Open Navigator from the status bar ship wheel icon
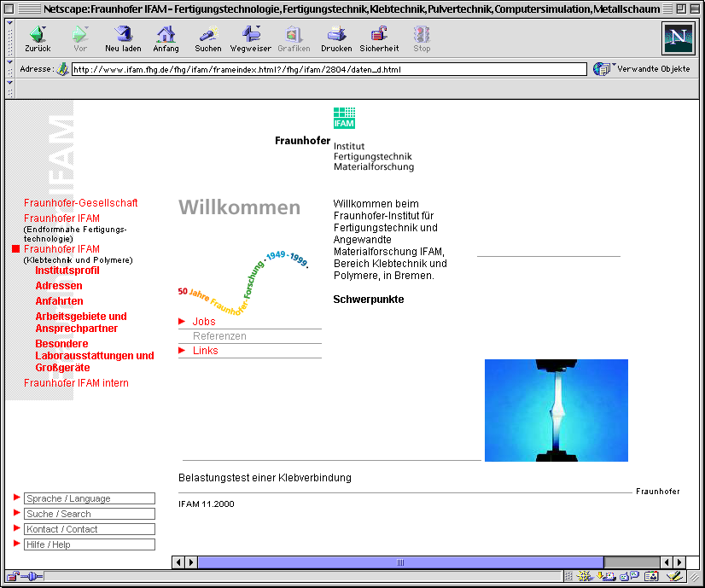 click(585, 576)
